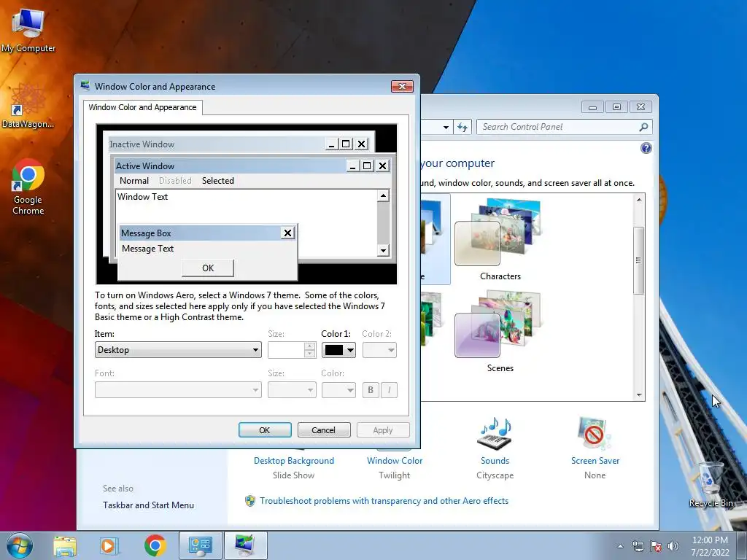Click the Show desktop strip on taskbar
The image size is (747, 560).
click(742, 545)
